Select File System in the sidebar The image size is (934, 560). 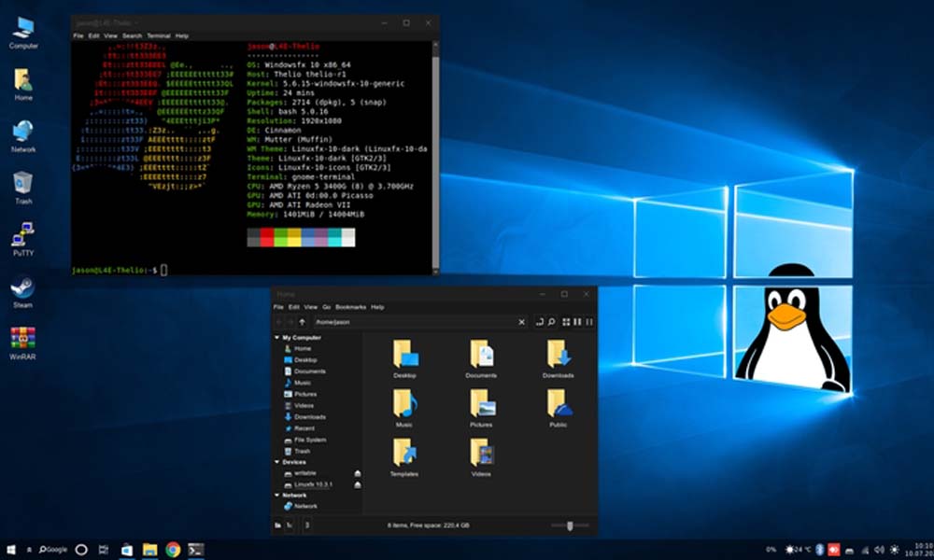(309, 440)
